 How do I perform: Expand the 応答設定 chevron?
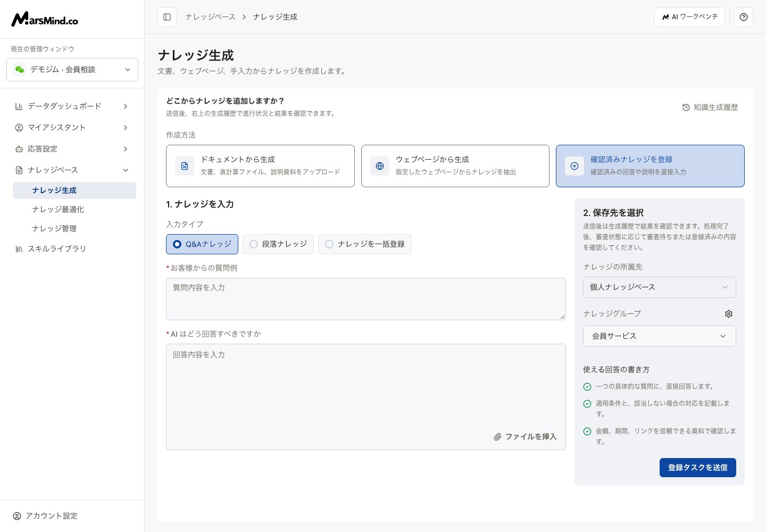pyautogui.click(x=126, y=149)
